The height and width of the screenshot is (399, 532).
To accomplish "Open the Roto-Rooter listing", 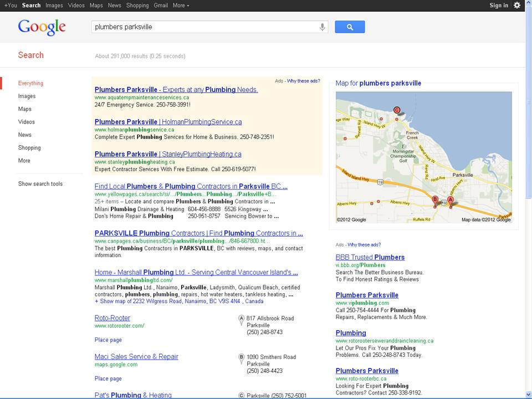I will 112,318.
